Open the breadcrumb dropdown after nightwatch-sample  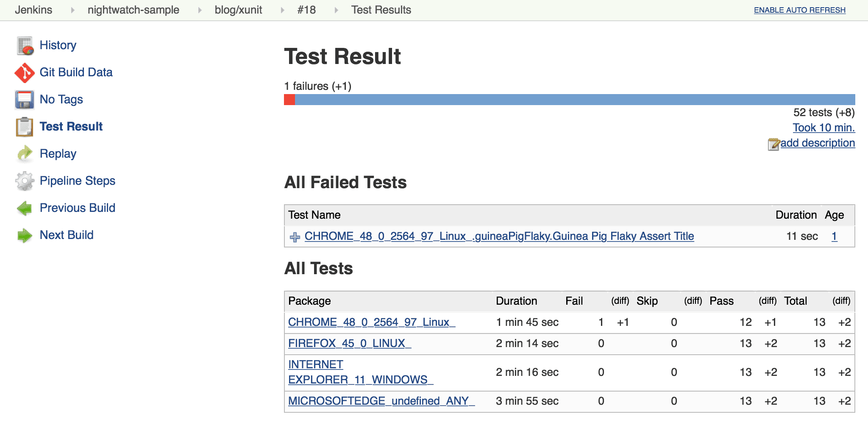pyautogui.click(x=199, y=9)
